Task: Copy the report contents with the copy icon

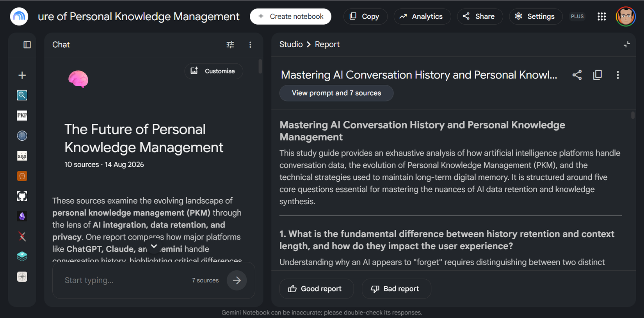Action: point(598,75)
